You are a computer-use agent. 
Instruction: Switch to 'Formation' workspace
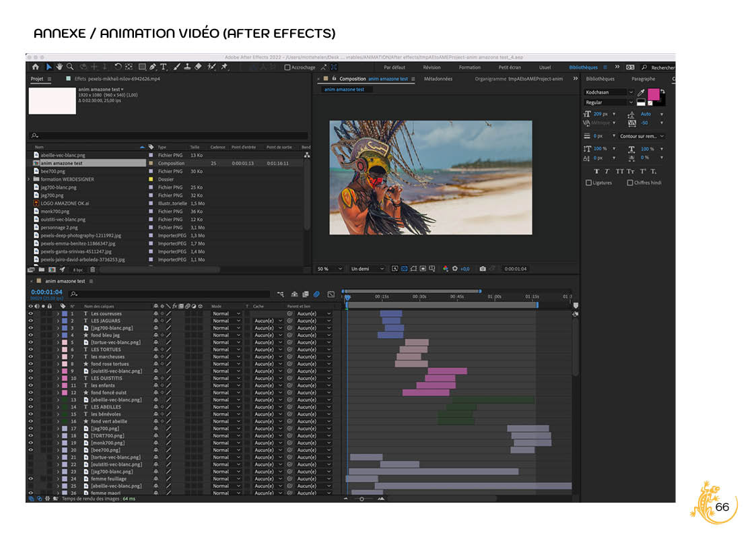[x=470, y=67]
